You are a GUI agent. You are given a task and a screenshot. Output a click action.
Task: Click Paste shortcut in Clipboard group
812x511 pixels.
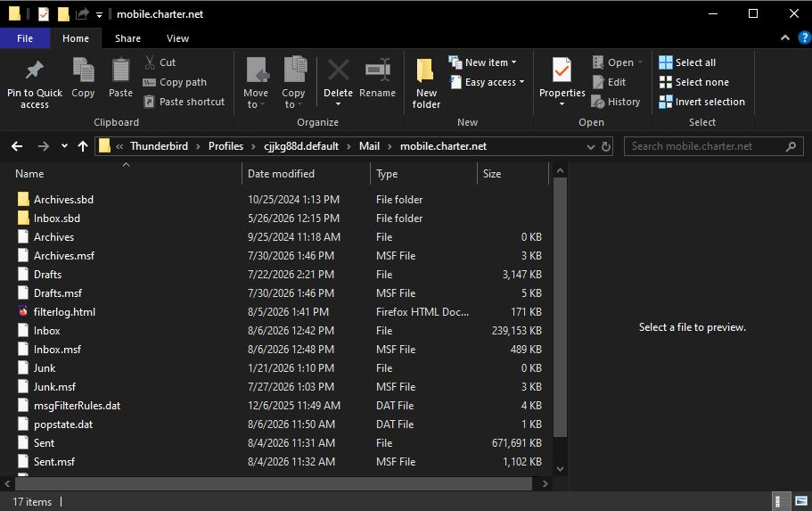185,102
